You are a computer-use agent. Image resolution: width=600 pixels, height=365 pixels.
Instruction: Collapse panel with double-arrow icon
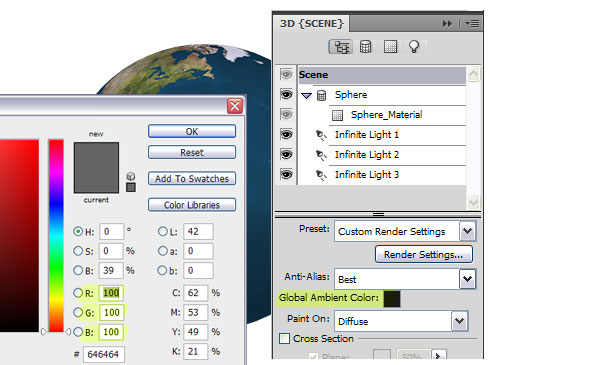[x=447, y=24]
